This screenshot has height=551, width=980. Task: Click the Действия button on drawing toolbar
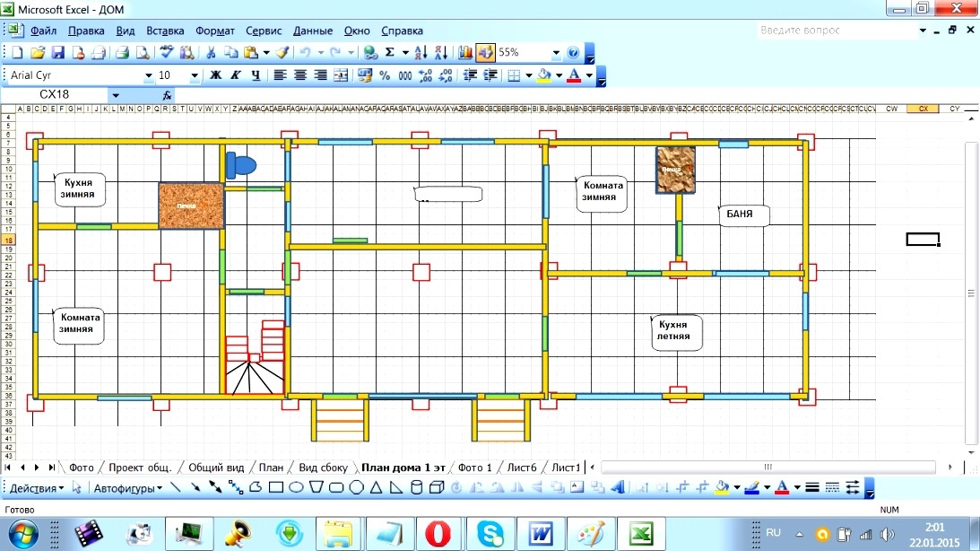(x=36, y=488)
